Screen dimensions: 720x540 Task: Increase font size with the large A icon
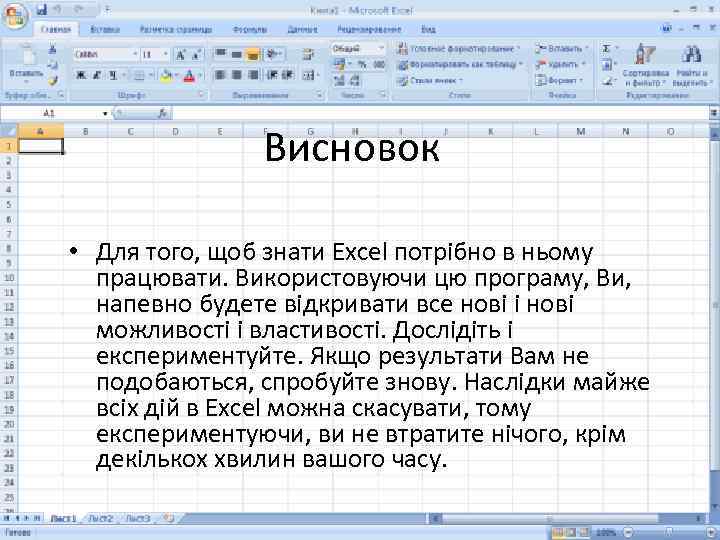coord(180,56)
